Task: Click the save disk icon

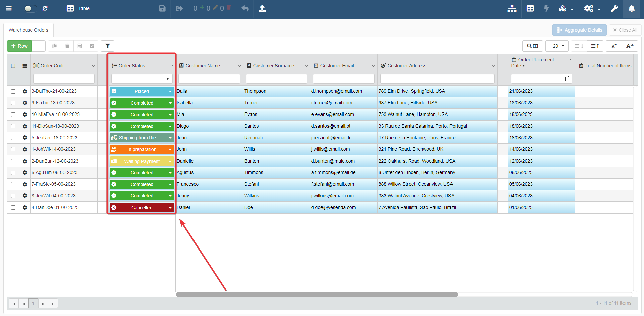Action: (x=162, y=8)
